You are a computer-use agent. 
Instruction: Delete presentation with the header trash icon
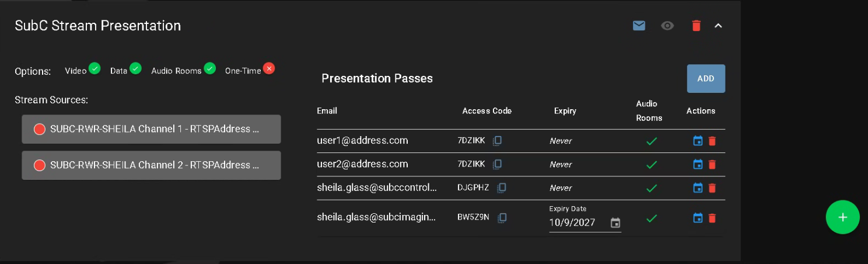coord(696,26)
